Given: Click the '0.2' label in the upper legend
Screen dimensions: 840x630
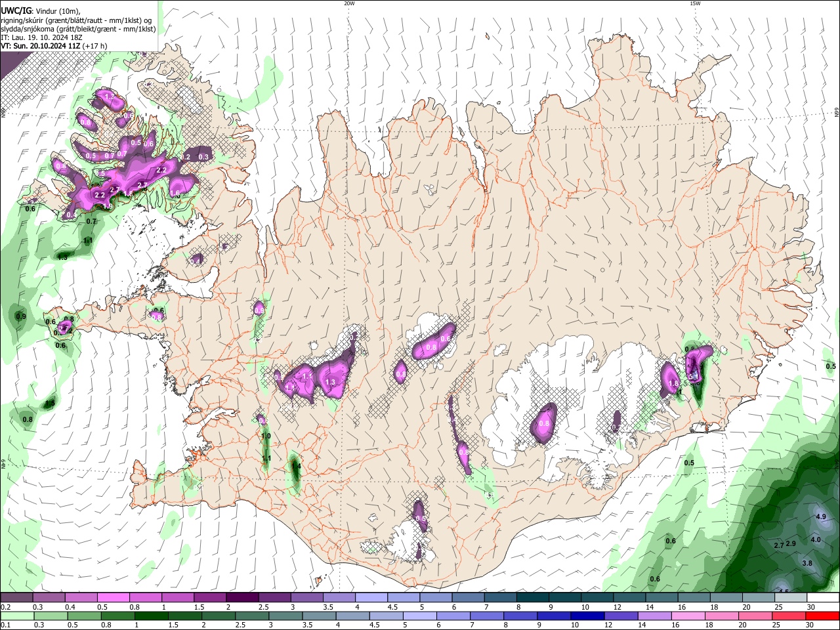Looking at the screenshot, I should click(5, 607).
